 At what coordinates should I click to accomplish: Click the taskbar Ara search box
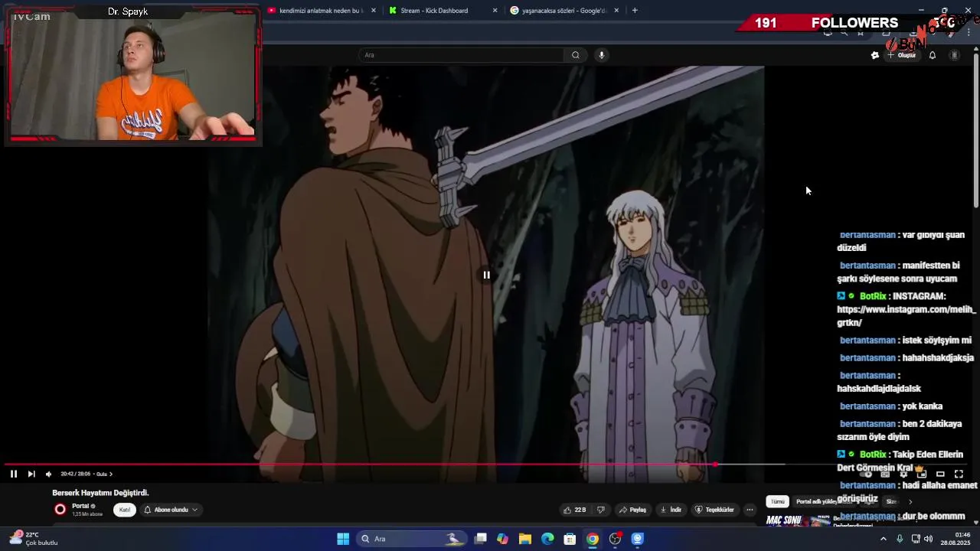[x=412, y=539]
